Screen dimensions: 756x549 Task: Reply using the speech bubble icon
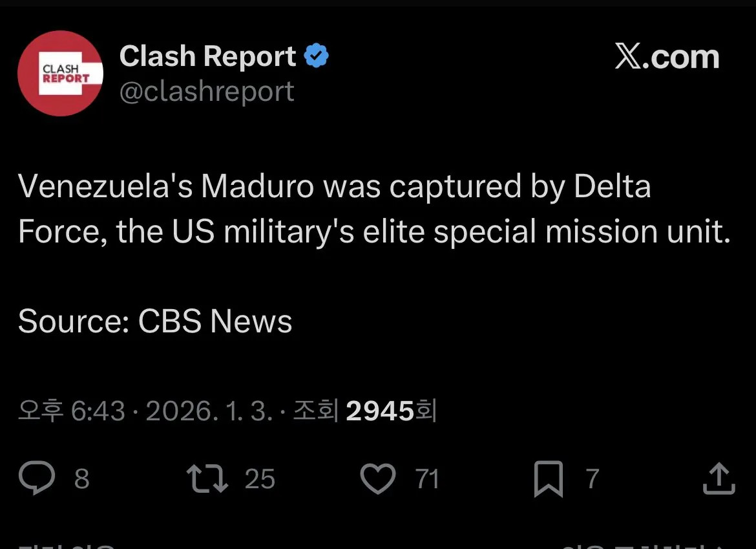[37, 479]
